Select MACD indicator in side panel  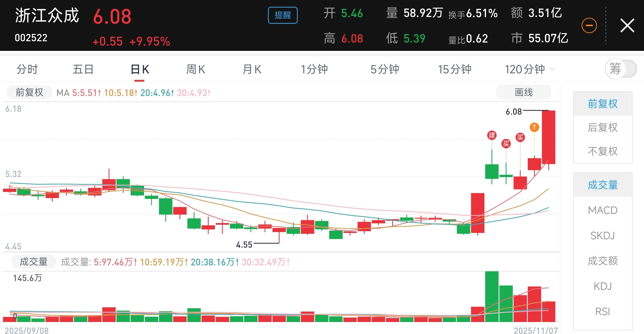[x=602, y=210]
